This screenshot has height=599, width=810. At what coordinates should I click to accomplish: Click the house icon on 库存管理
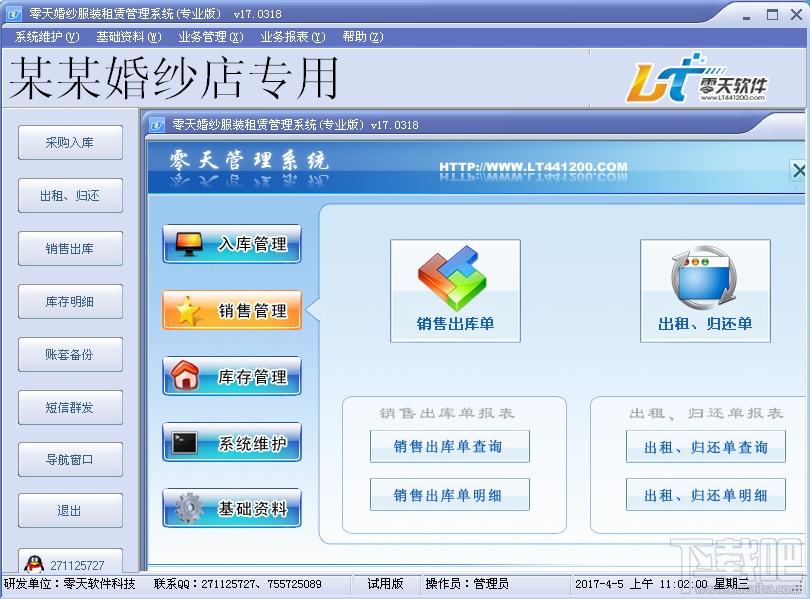tap(184, 375)
